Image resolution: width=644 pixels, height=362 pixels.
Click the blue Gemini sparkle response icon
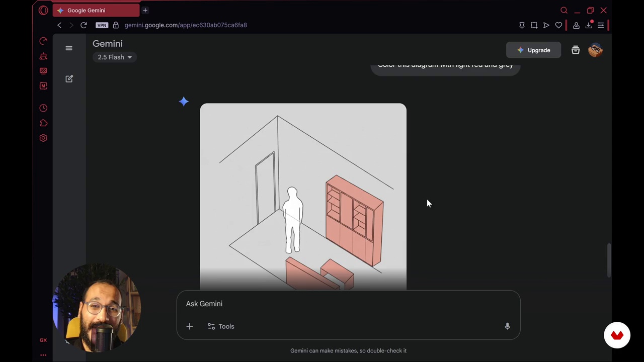pos(184,102)
